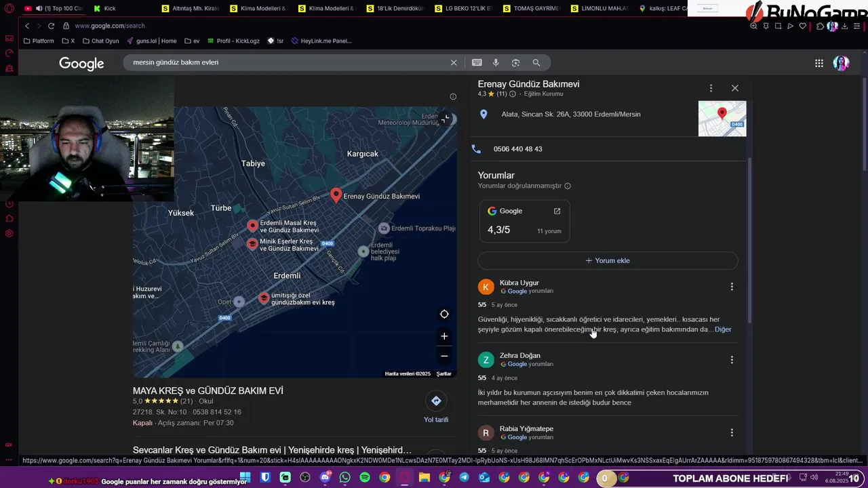
Task: Open Telegram from the taskbar
Action: pos(464,478)
